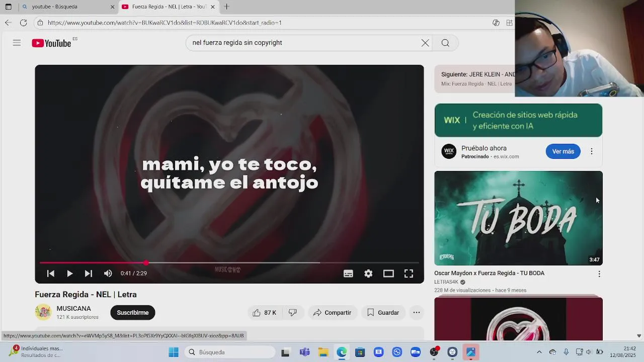Seek on the red video progress bar

229,262
